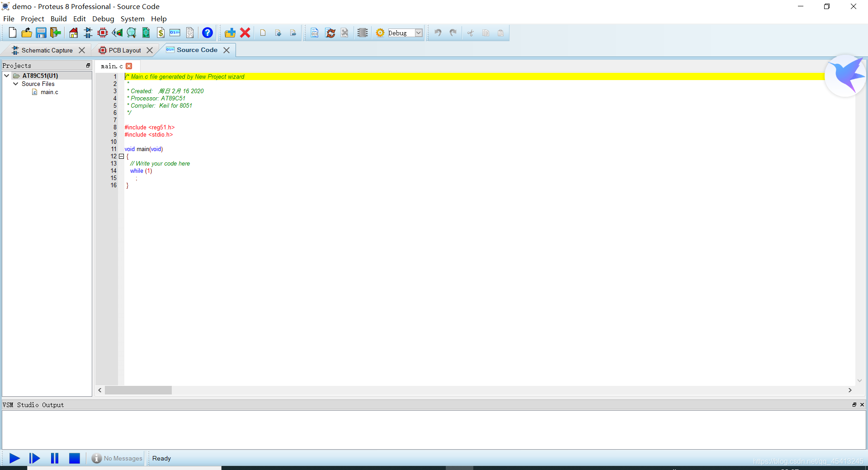Click the Rebuild Project icon
The width and height of the screenshot is (868, 470).
coord(330,33)
